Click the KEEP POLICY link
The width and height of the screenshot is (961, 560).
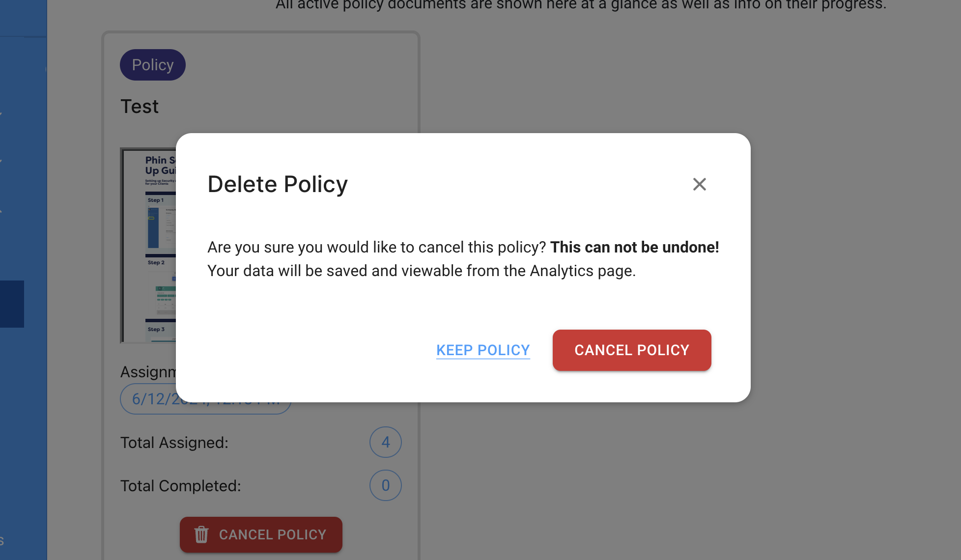[483, 350]
